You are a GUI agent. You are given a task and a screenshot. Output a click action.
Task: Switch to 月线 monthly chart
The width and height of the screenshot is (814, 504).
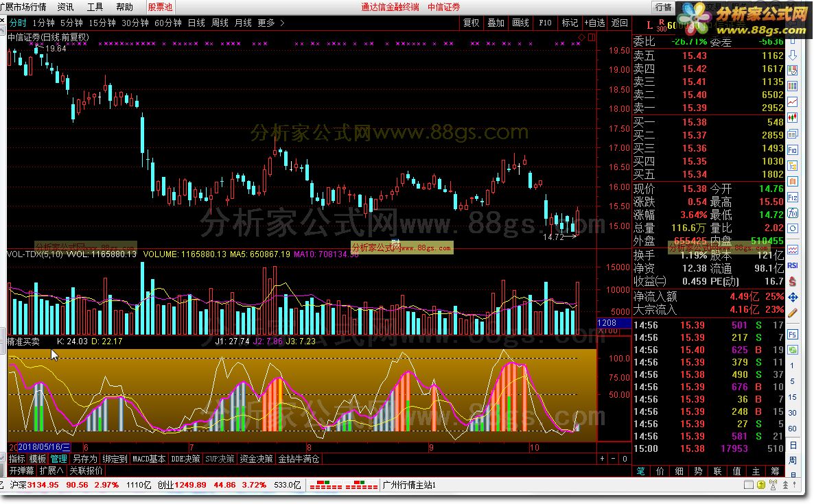tap(243, 23)
